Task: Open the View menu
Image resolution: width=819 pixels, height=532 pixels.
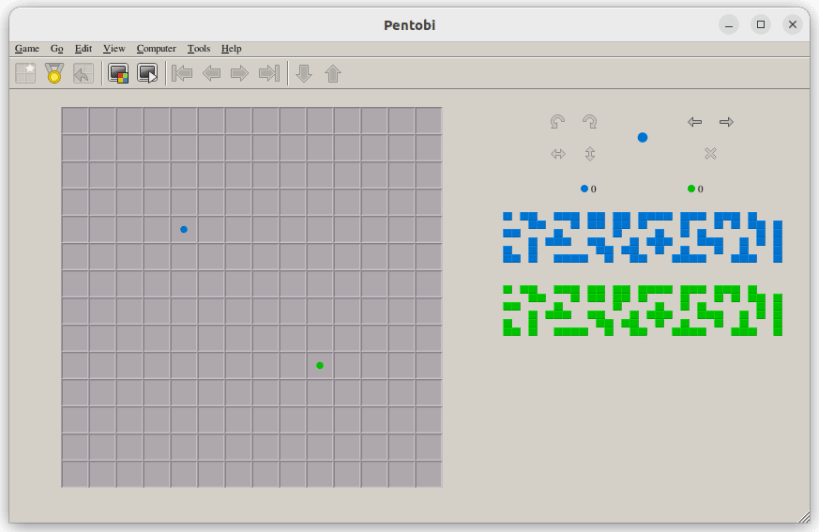Action: [x=114, y=49]
